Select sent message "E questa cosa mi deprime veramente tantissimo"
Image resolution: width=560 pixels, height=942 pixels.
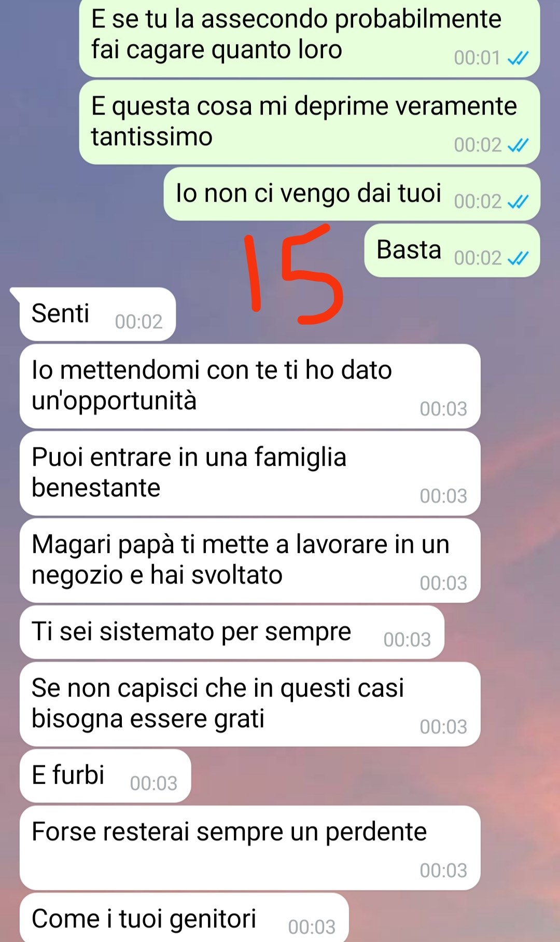pos(310,122)
